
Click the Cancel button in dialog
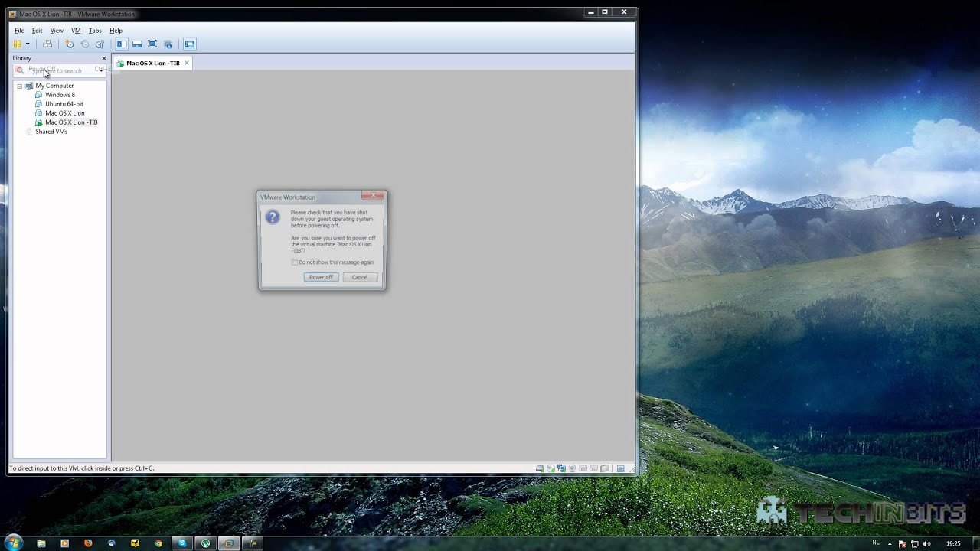(360, 277)
